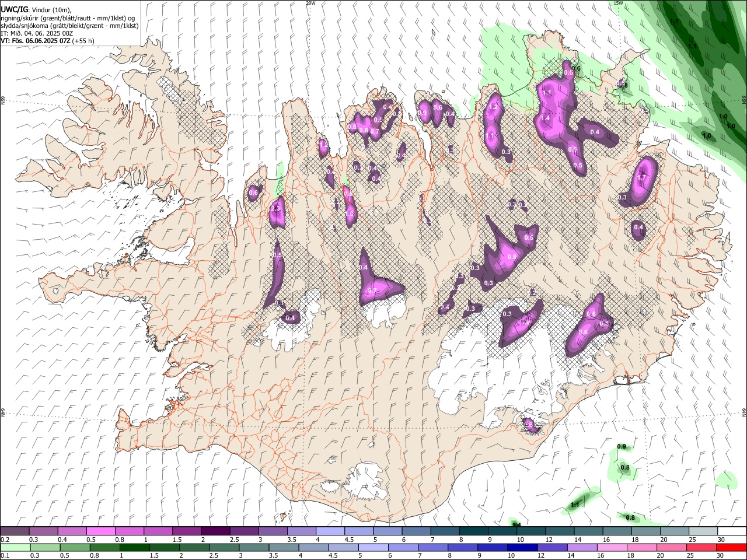Select the light violet 14 rain legend swatch
This screenshot has height=560, width=747.
[582, 547]
